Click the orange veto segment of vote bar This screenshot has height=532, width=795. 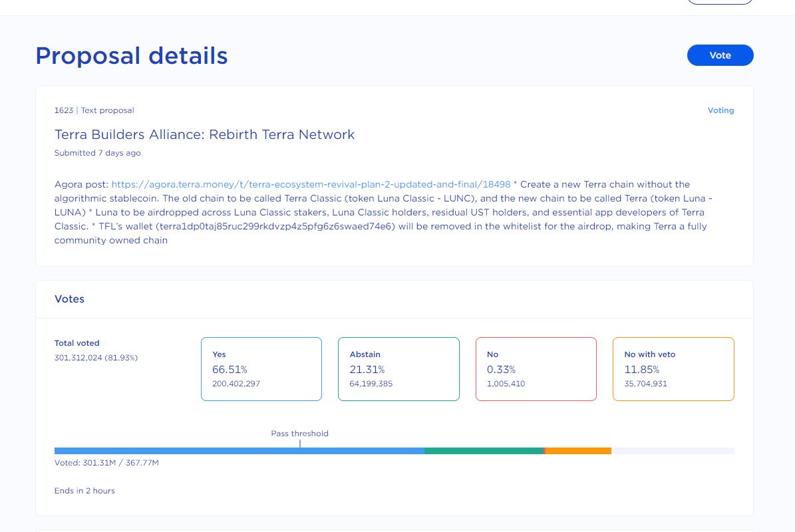click(x=578, y=451)
